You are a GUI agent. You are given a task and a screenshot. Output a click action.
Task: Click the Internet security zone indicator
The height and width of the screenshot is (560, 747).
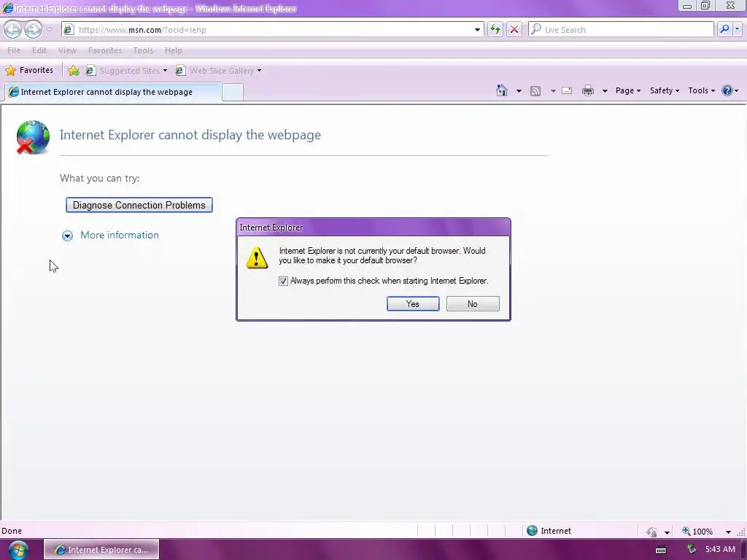(549, 531)
